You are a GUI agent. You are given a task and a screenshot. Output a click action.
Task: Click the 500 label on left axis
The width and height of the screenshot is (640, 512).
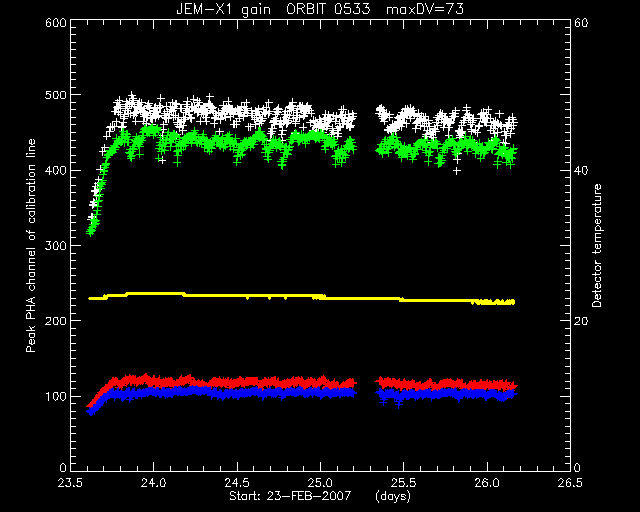pyautogui.click(x=56, y=95)
